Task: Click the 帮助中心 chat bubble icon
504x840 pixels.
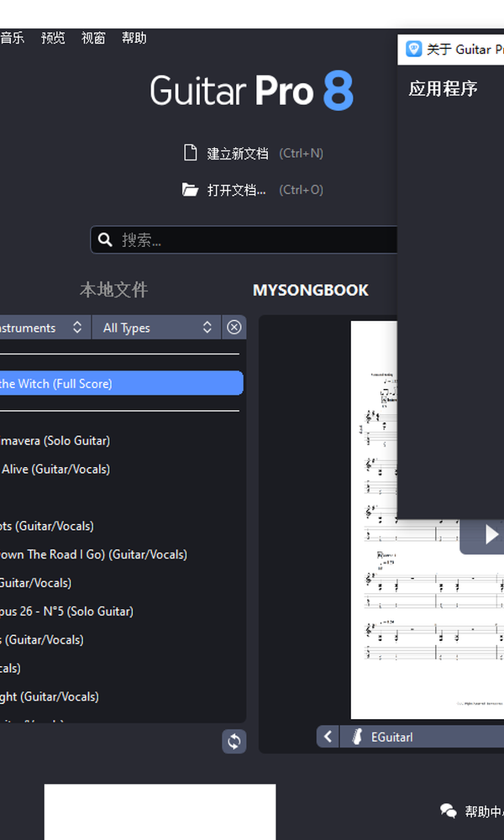Action: (449, 811)
